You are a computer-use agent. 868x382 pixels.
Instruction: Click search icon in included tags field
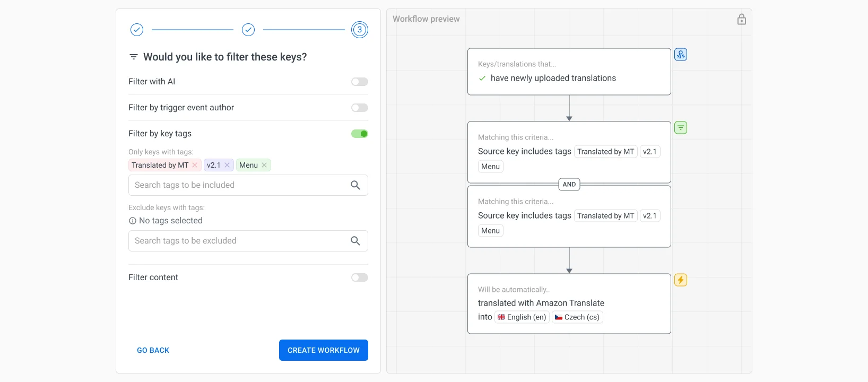pyautogui.click(x=355, y=185)
